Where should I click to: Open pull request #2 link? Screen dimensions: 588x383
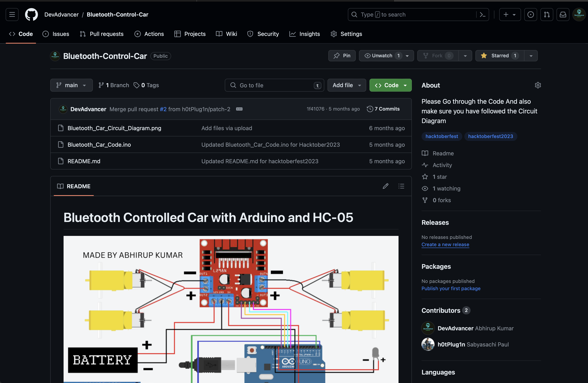[x=163, y=109]
